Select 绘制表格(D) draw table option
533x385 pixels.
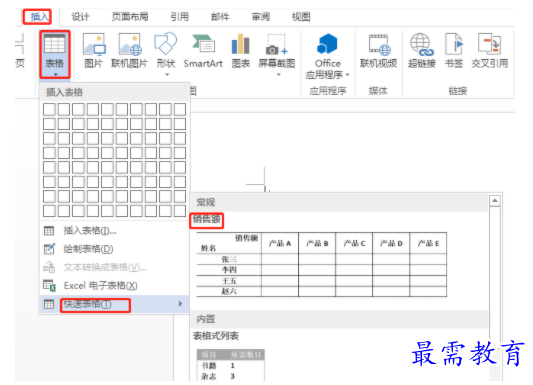pyautogui.click(x=114, y=249)
